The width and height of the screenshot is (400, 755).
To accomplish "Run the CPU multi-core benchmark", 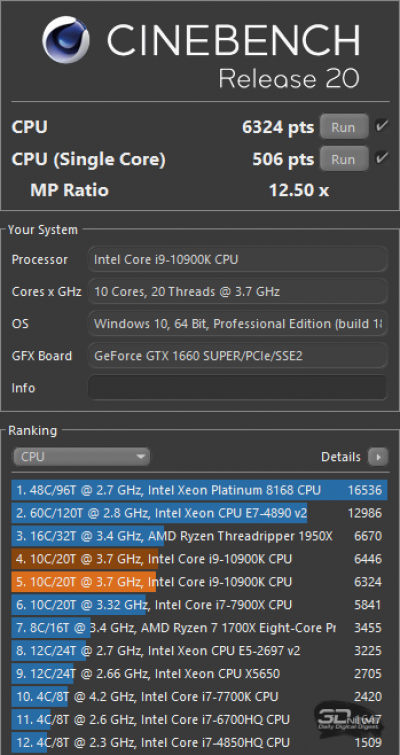I will (x=344, y=127).
